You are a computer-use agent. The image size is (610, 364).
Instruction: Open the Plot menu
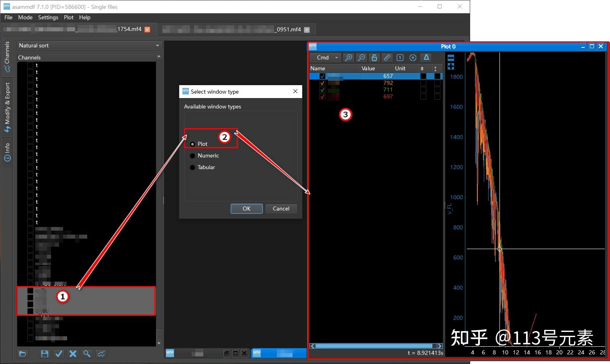(68, 17)
